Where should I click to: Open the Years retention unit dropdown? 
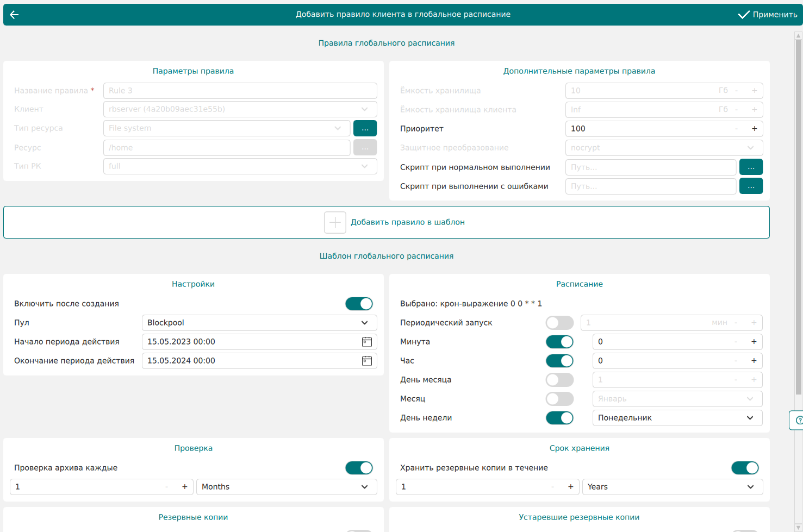[x=672, y=487]
